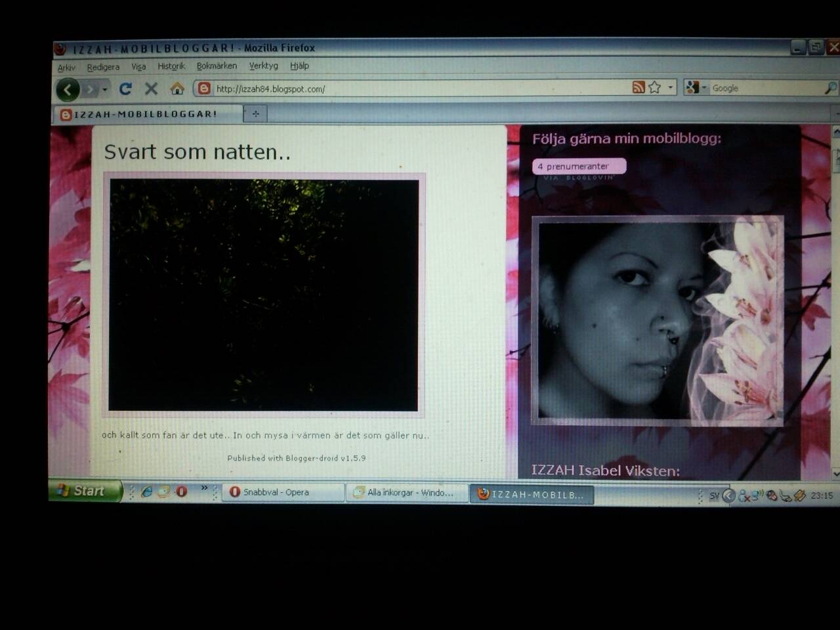Reload the page with the refresh icon
The height and width of the screenshot is (630, 840).
[125, 89]
